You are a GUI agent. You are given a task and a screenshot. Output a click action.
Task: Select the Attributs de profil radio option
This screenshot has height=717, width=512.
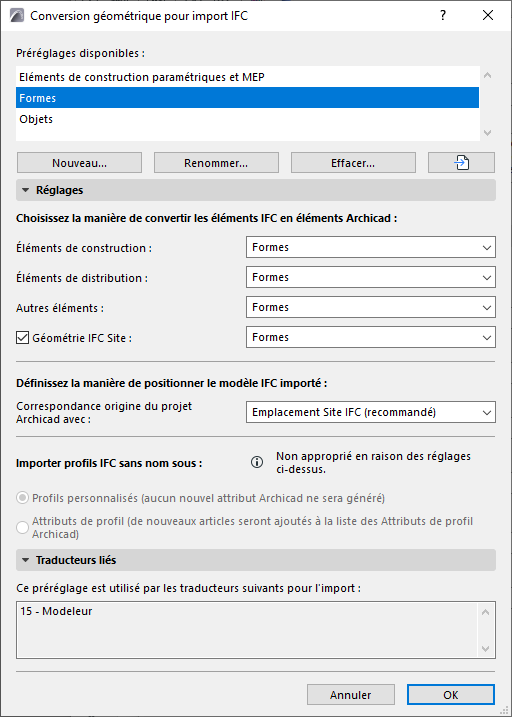click(22, 527)
